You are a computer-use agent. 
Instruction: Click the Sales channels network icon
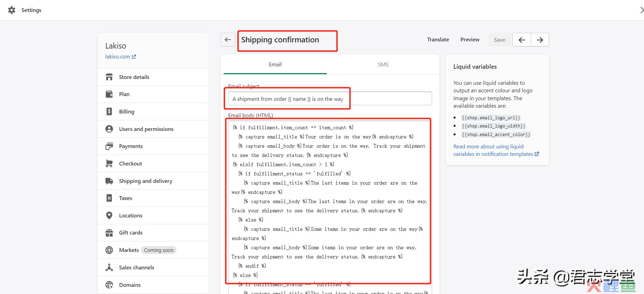click(x=109, y=267)
